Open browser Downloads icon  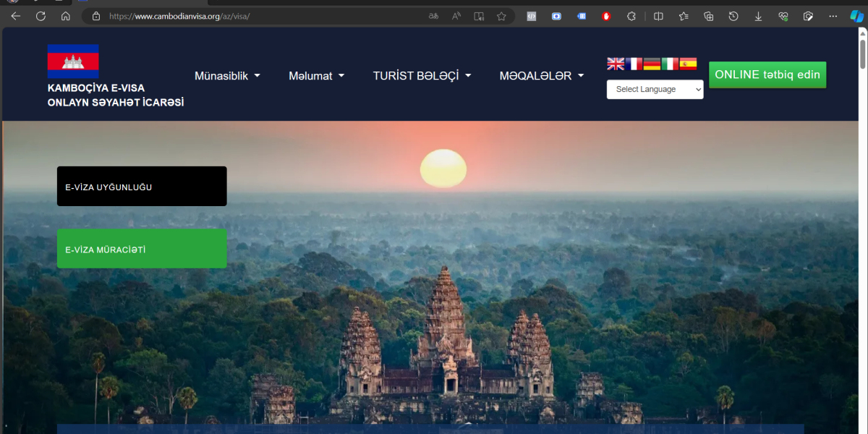758,16
